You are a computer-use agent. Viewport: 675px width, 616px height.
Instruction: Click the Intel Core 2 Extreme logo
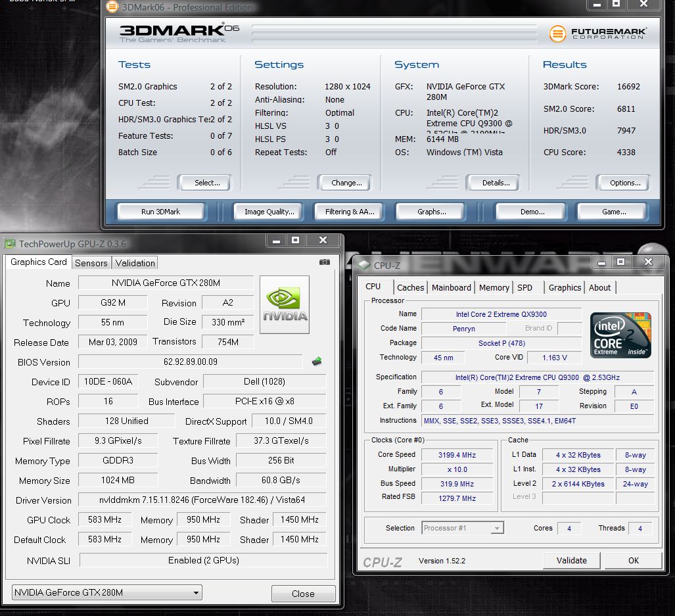(620, 335)
